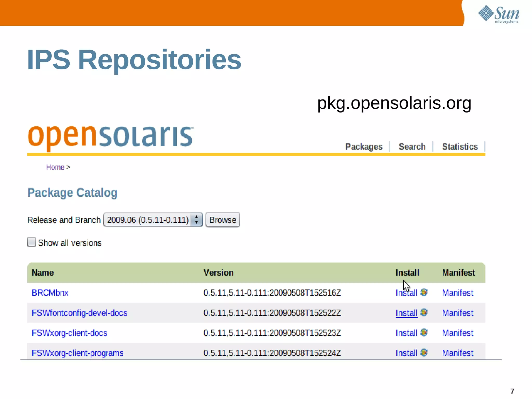The image size is (532, 399).
Task: Click the install icon next to BRCMbnx
Action: click(x=424, y=292)
